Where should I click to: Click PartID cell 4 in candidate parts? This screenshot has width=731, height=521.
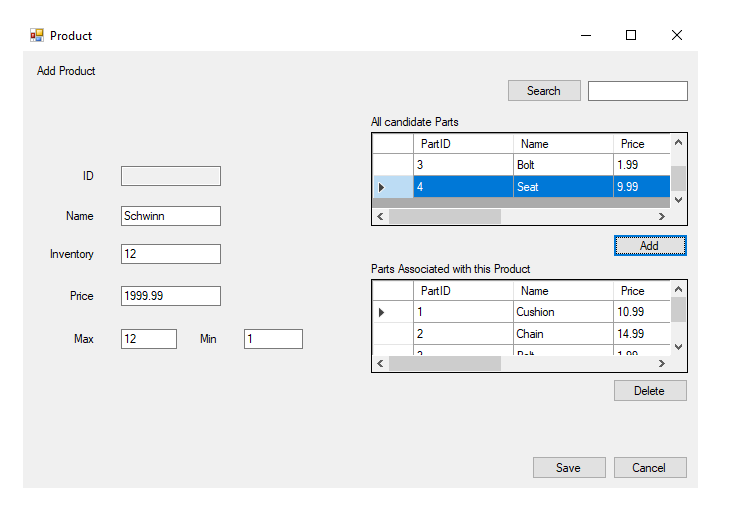click(x=463, y=187)
